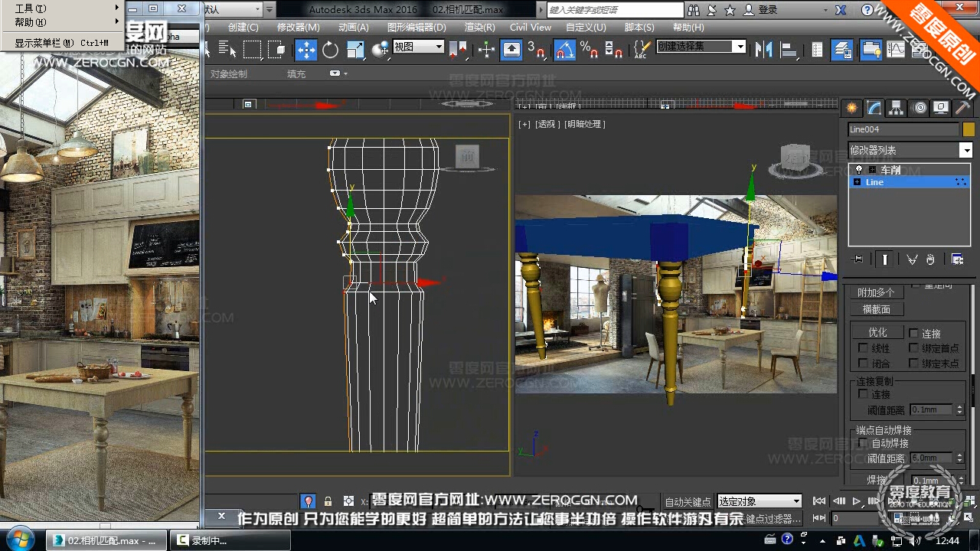Click the object color swatch beside Line004
Image resolution: width=980 pixels, height=551 pixels.
point(969,129)
